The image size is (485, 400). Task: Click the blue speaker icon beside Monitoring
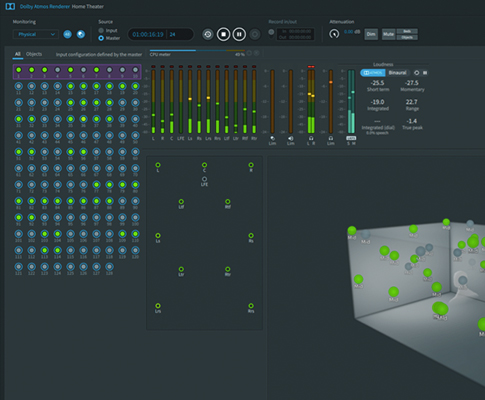(81, 34)
